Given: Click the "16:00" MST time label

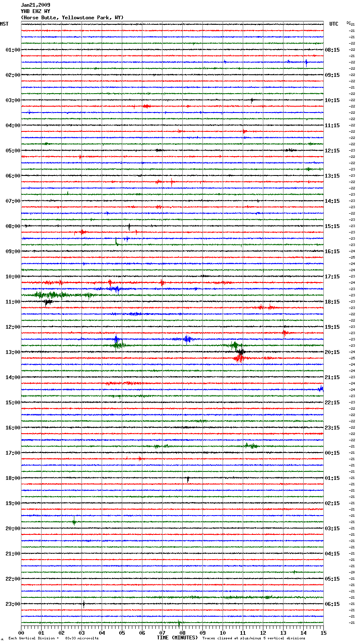Looking at the screenshot, I should 13,428.
